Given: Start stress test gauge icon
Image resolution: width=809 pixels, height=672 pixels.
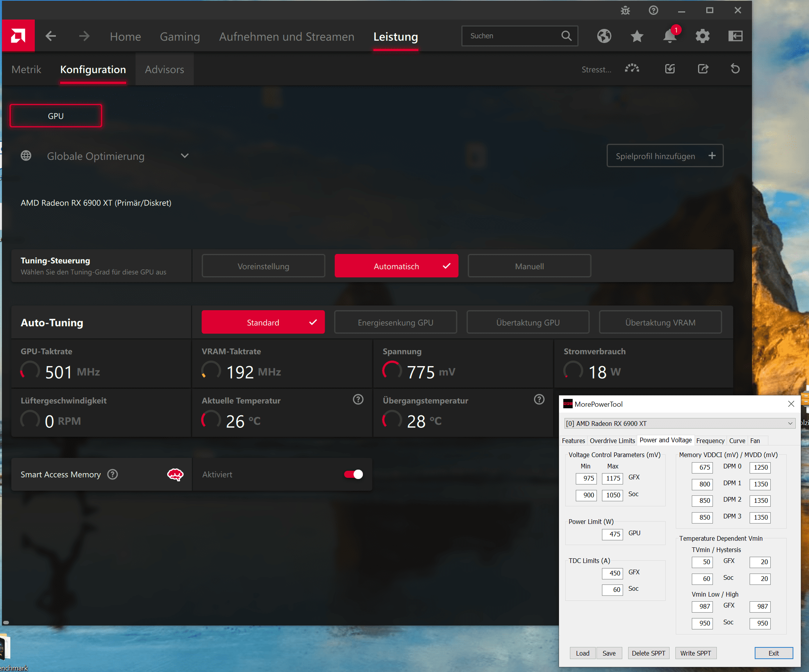Looking at the screenshot, I should [632, 69].
